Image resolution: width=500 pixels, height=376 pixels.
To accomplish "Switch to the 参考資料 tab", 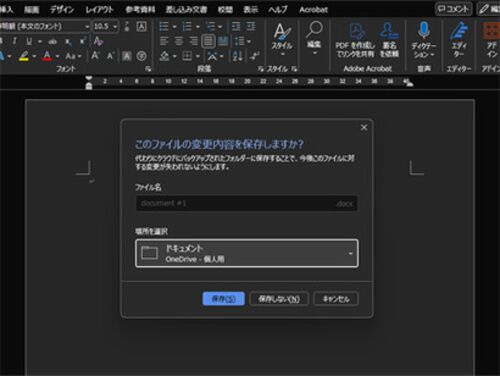I will 140,10.
